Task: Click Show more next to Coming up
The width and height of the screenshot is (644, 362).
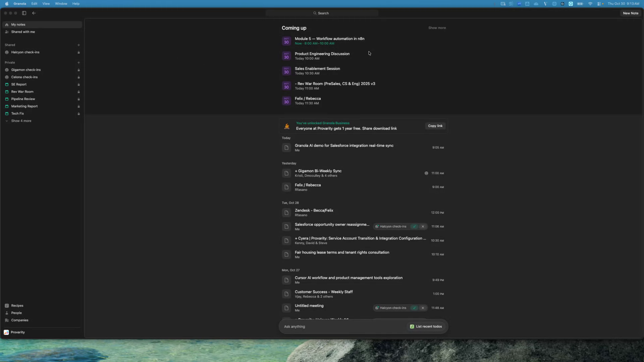Action: [x=437, y=28]
